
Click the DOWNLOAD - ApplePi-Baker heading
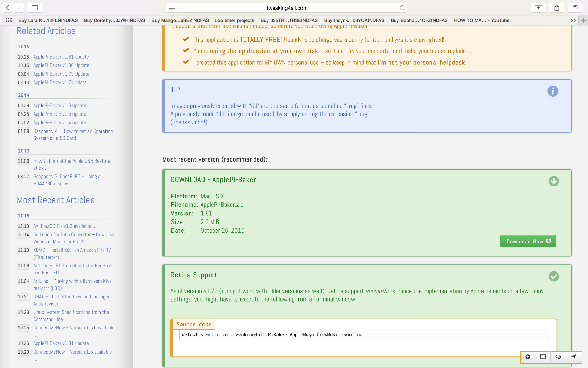pos(213,180)
